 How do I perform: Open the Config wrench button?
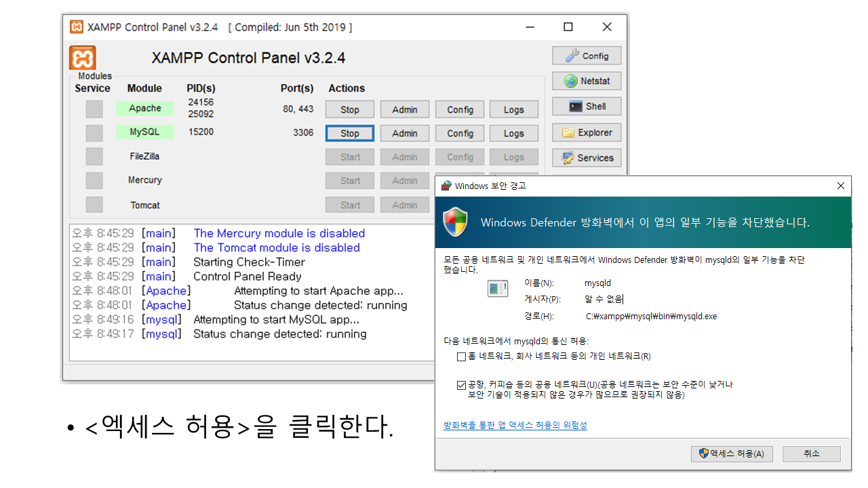pos(587,56)
